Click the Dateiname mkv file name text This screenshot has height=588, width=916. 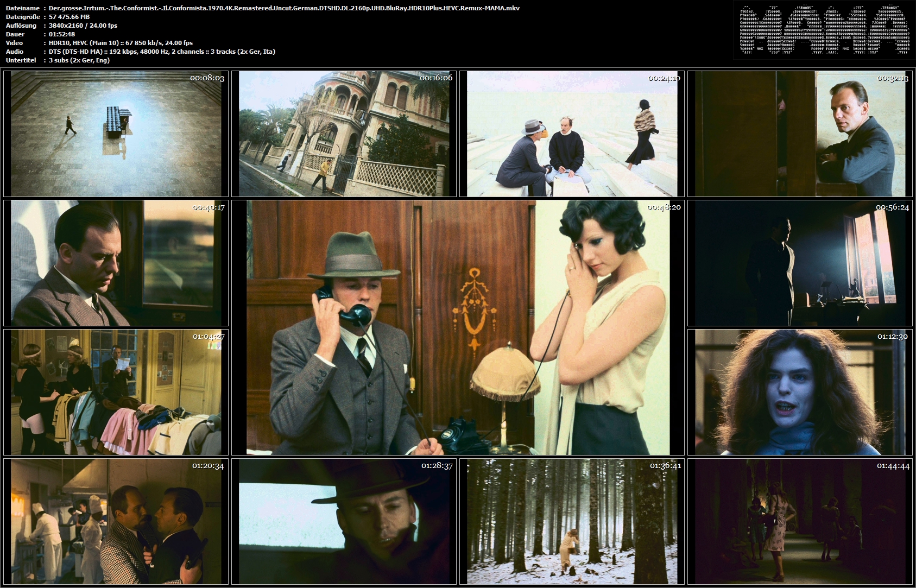284,8
